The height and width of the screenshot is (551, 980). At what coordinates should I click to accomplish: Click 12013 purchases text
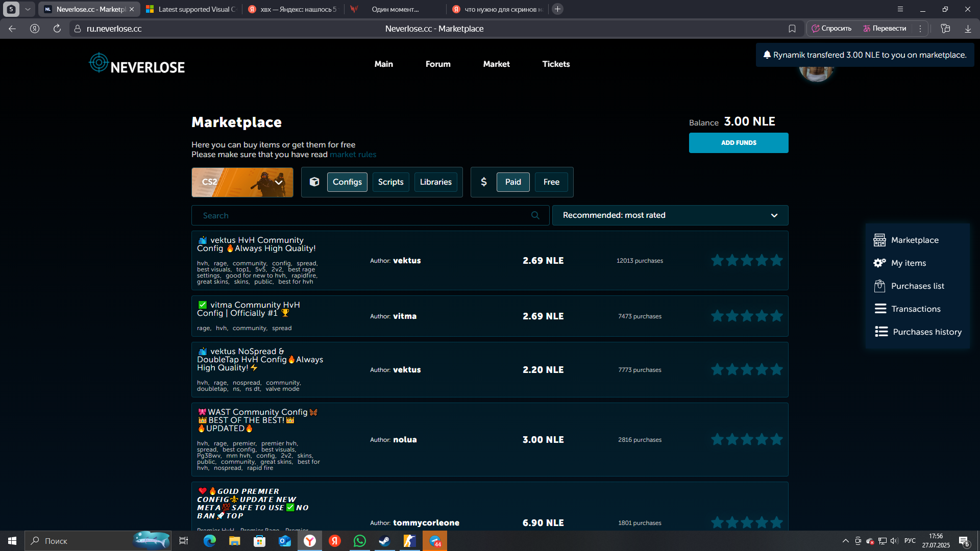(x=640, y=261)
